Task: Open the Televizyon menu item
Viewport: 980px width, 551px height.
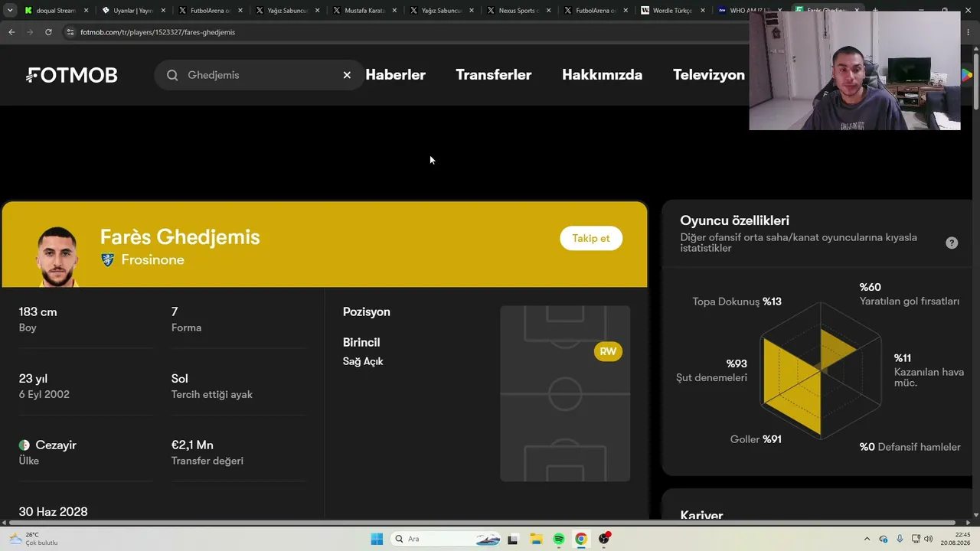Action: pyautogui.click(x=709, y=75)
